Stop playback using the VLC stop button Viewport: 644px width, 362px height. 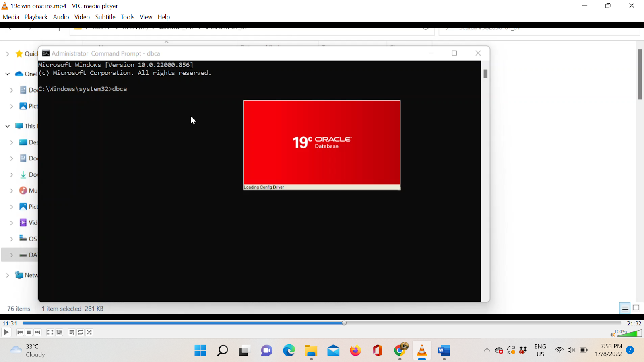pyautogui.click(x=29, y=332)
